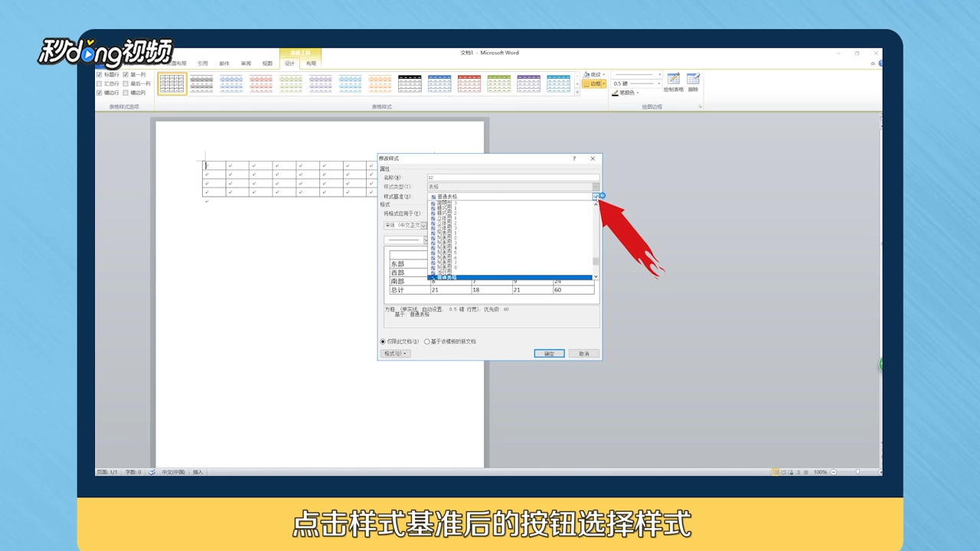Viewport: 980px width, 551px height.
Task: Switch to the 引用 ribbon tab
Action: pos(203,64)
